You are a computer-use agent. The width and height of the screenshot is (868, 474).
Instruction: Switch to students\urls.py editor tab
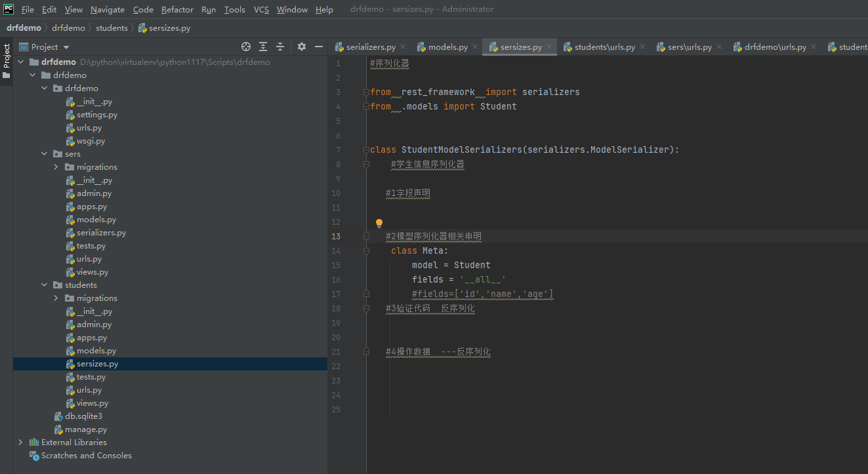(x=604, y=47)
